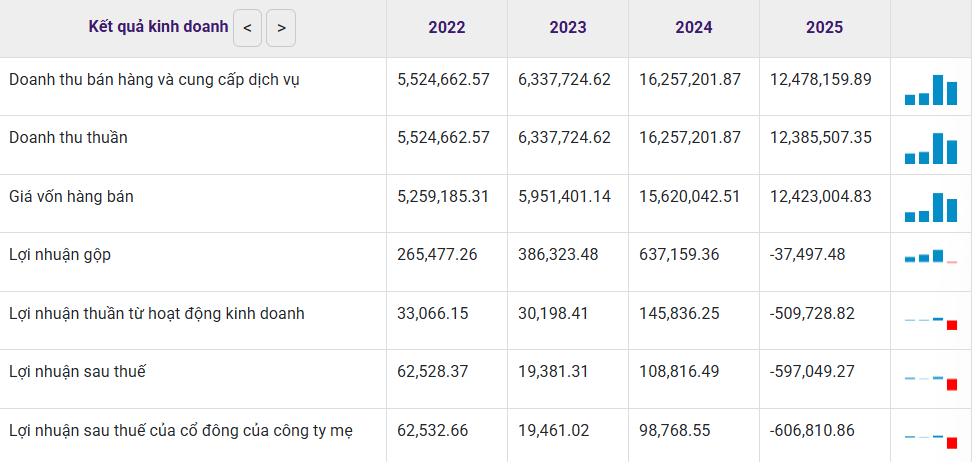The width and height of the screenshot is (972, 462).
Task: Click the value 30,198.41
Action: click(x=554, y=314)
